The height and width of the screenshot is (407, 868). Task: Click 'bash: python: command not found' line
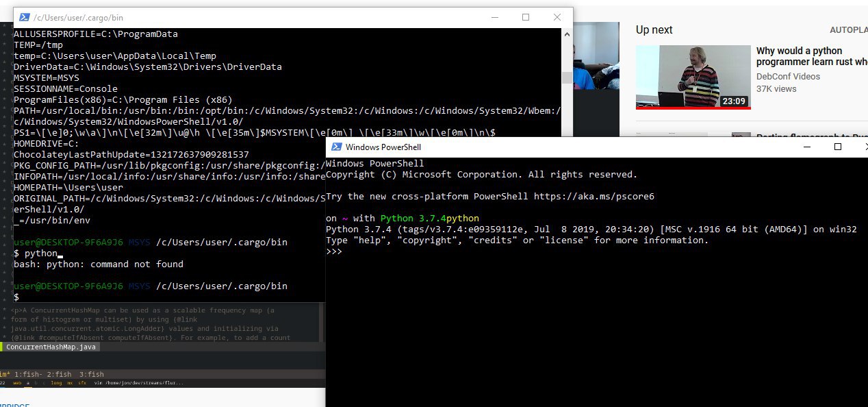tap(99, 264)
